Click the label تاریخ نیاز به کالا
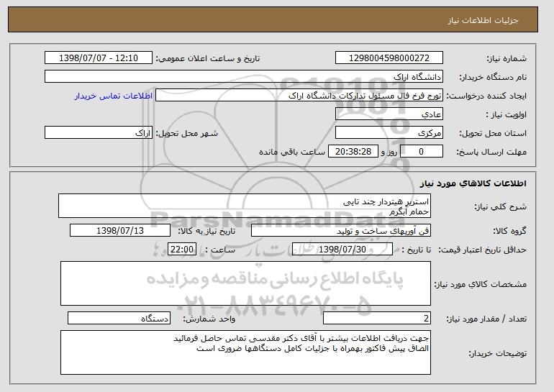Screen dimensions: 554x392 (206, 231)
